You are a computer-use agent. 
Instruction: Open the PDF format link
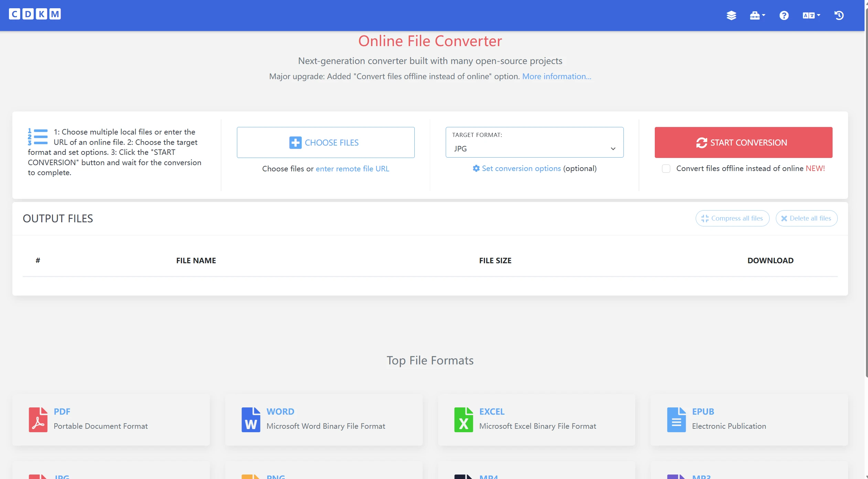[62, 412]
